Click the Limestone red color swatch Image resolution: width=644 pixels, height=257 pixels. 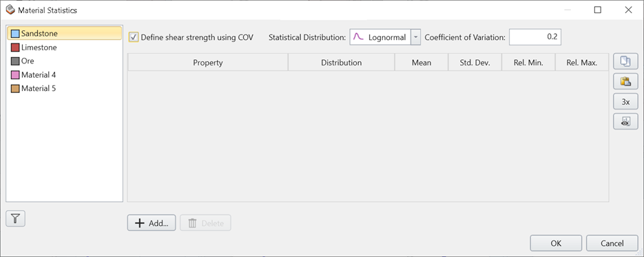[15, 48]
